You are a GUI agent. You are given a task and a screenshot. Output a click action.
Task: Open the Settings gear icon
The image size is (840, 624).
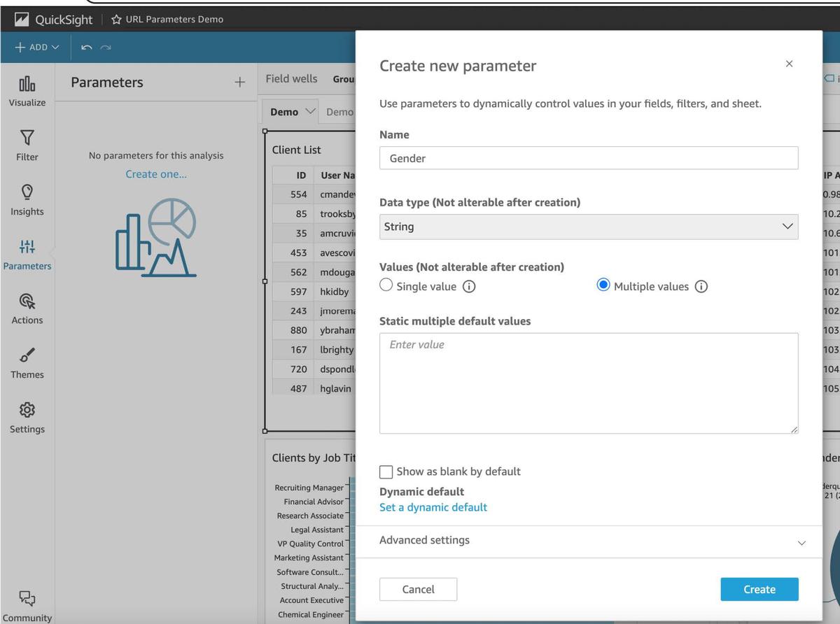coord(27,410)
